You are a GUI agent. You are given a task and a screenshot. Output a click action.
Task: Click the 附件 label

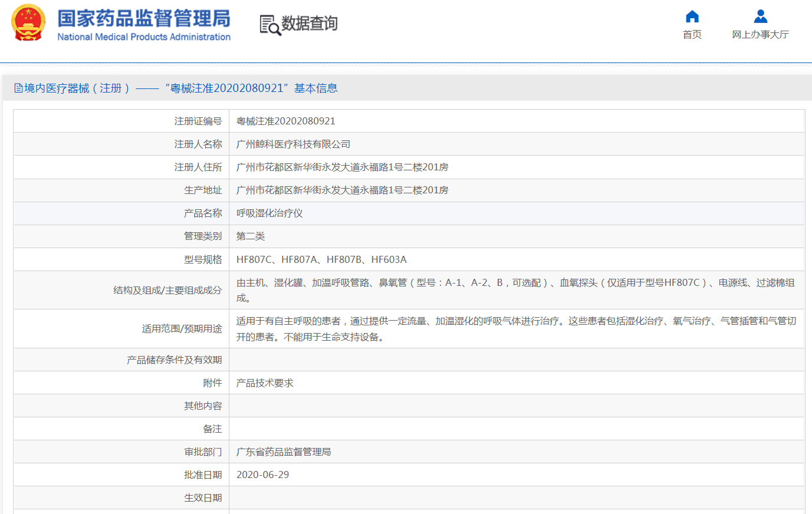tap(212, 383)
